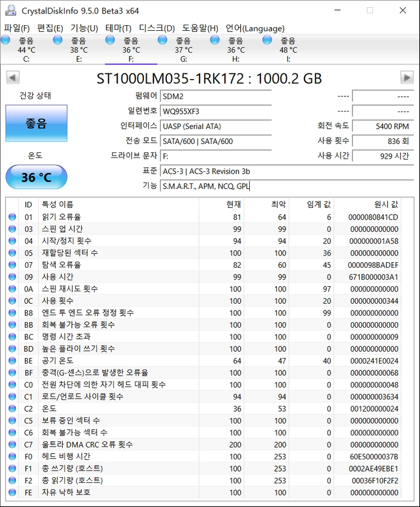
Task: Click the serial number WQ955XF3 field
Action: [x=216, y=111]
